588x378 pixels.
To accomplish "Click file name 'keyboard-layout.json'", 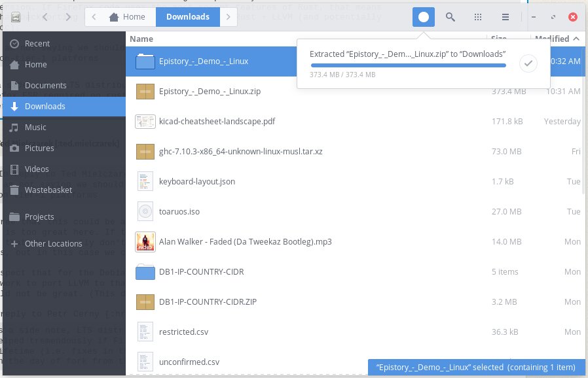I will tap(197, 182).
